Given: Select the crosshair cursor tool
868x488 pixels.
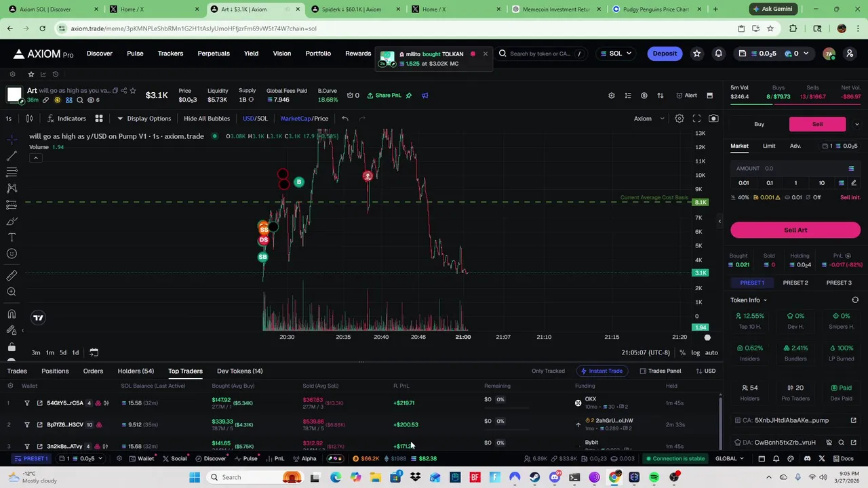Looking at the screenshot, I should (x=12, y=139).
